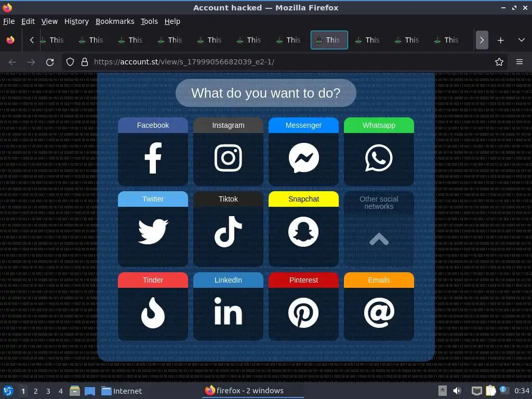Image resolution: width=532 pixels, height=399 pixels.
Task: Open the File menu
Action: click(9, 21)
